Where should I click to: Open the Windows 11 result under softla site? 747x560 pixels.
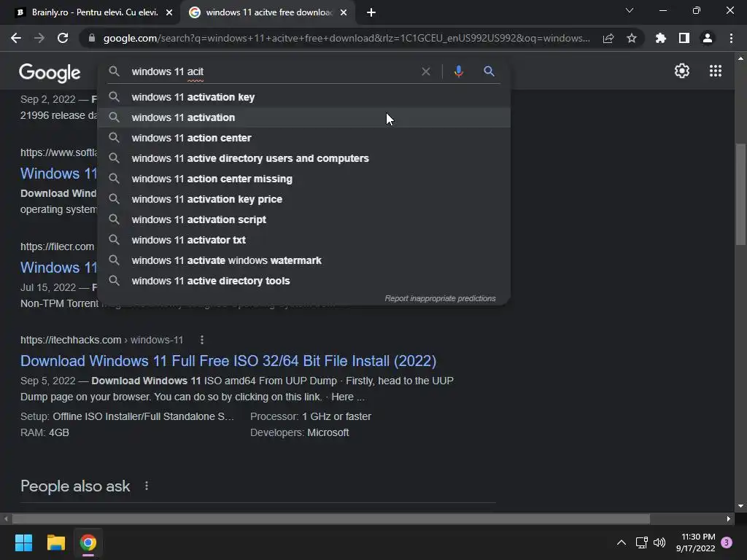(58, 174)
